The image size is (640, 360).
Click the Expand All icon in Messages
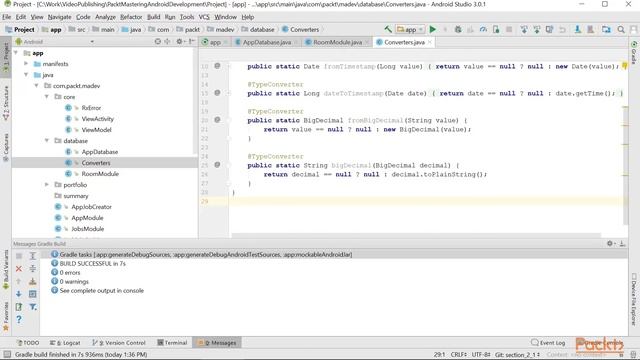coord(33,256)
